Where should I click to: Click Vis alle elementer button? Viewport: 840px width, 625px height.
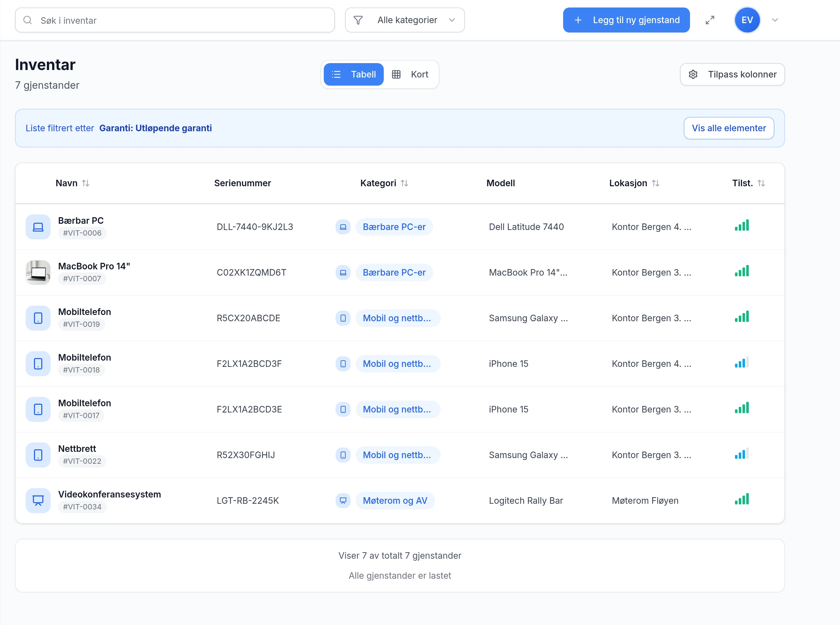coord(729,128)
